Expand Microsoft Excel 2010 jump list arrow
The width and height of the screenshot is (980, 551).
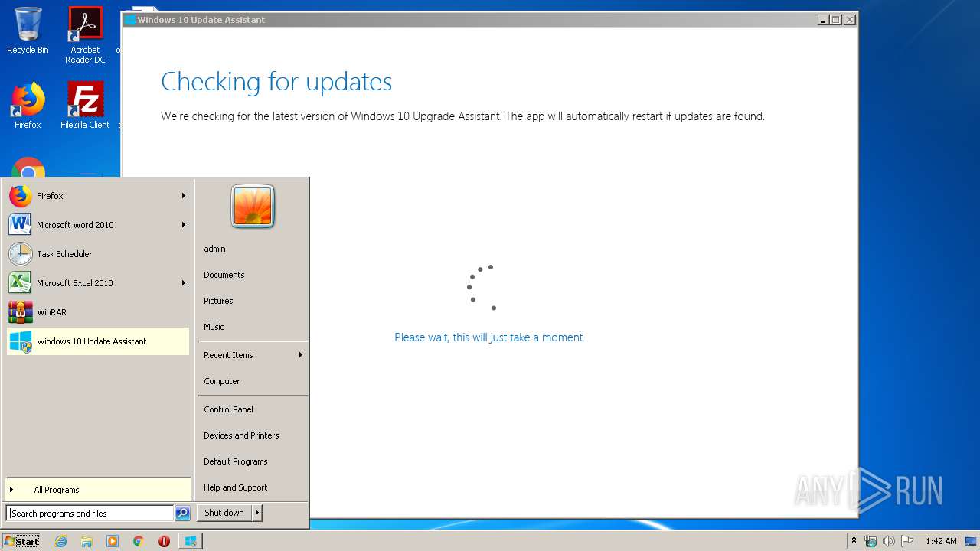point(183,283)
